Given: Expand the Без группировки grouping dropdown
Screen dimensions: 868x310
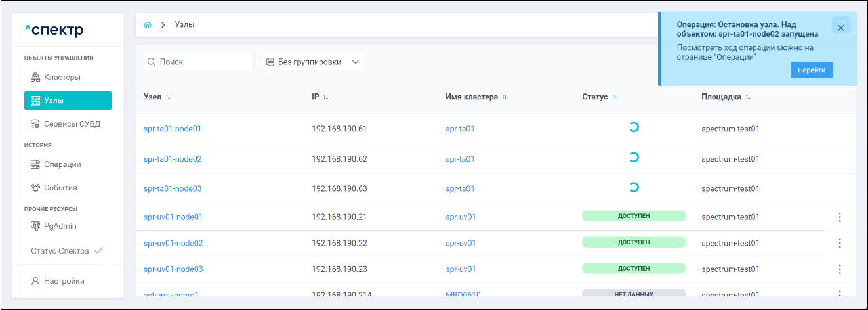Looking at the screenshot, I should tap(313, 62).
